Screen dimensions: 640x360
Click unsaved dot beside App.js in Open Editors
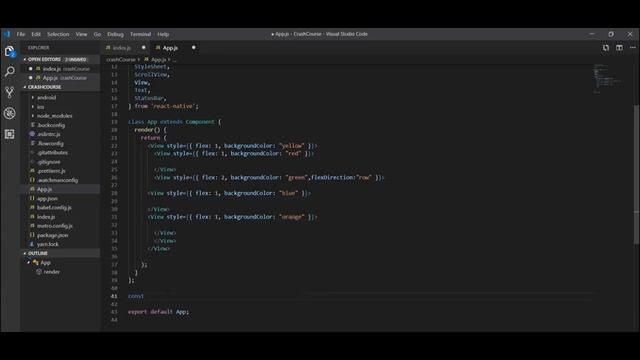(31, 78)
